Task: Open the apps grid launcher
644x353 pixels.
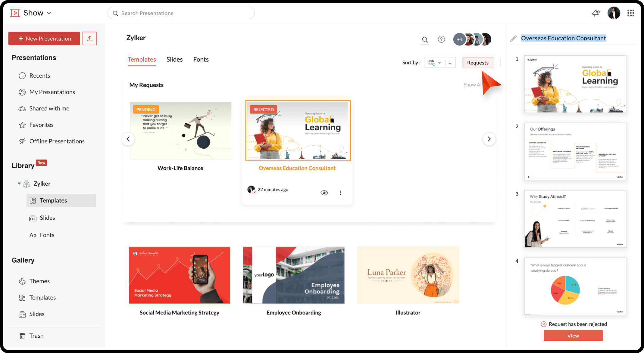Action: point(631,13)
